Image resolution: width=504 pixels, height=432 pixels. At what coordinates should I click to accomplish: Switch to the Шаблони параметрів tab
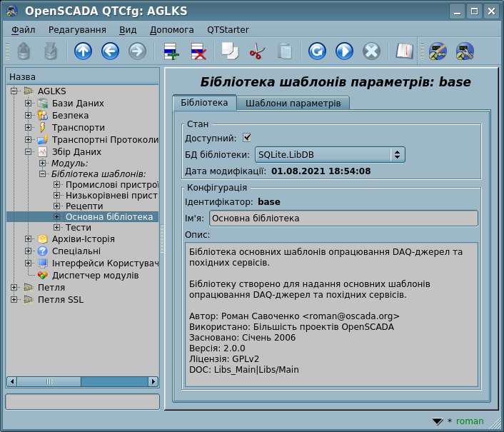tap(293, 103)
